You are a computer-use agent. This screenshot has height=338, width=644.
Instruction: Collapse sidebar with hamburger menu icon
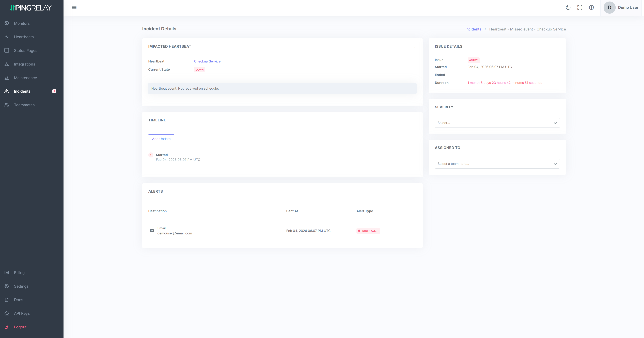click(74, 8)
